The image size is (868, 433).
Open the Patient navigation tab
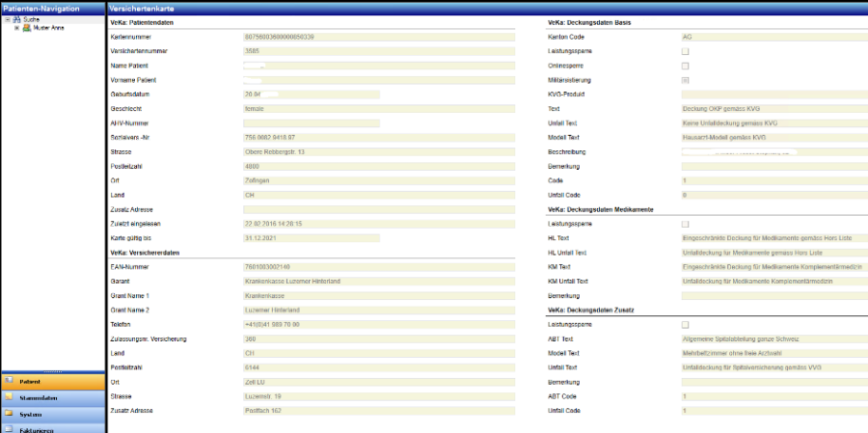tap(52, 382)
